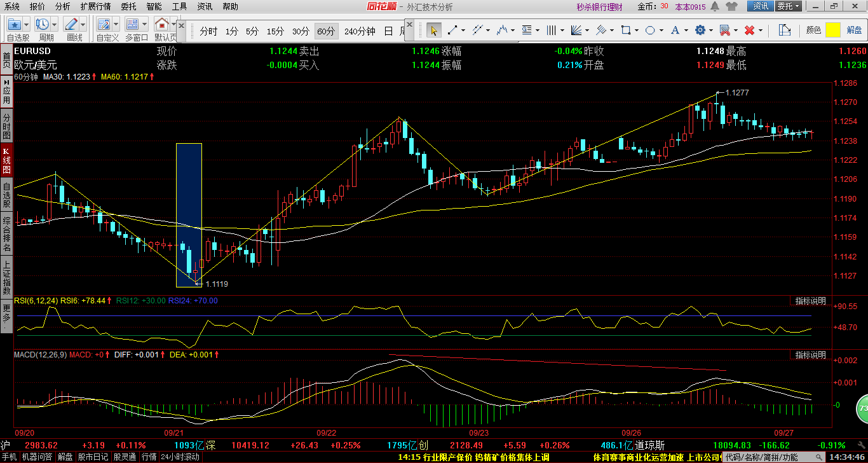Switch timeframe to 15分
The image size is (868, 463).
tap(275, 31)
